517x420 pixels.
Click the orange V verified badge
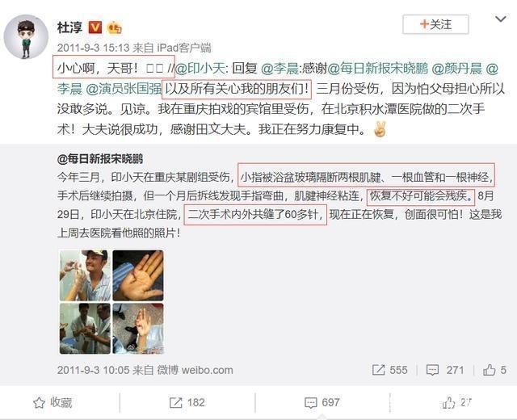(x=95, y=27)
